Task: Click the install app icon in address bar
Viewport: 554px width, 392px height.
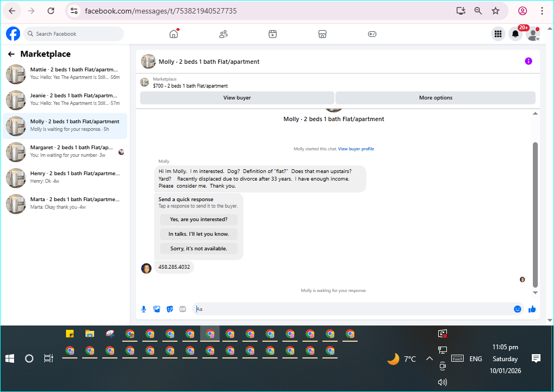Action: point(461,11)
